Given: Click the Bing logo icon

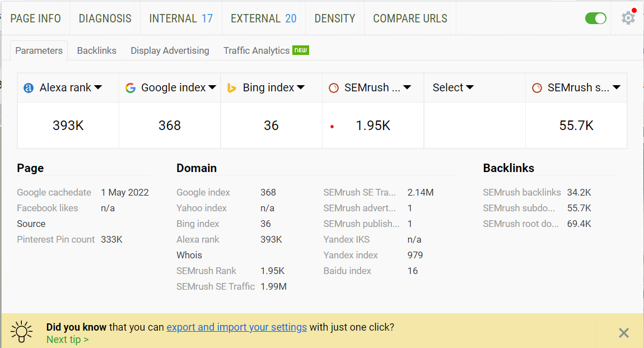Looking at the screenshot, I should click(232, 88).
